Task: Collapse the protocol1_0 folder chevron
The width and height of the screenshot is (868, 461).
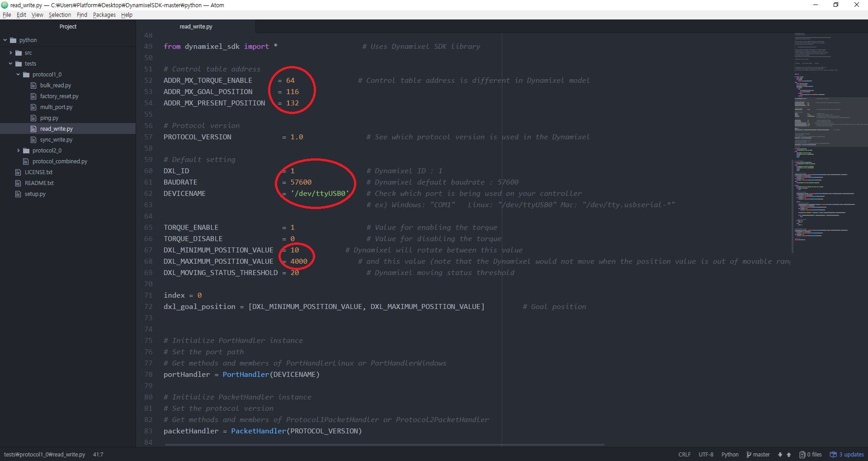Action: [x=18, y=75]
